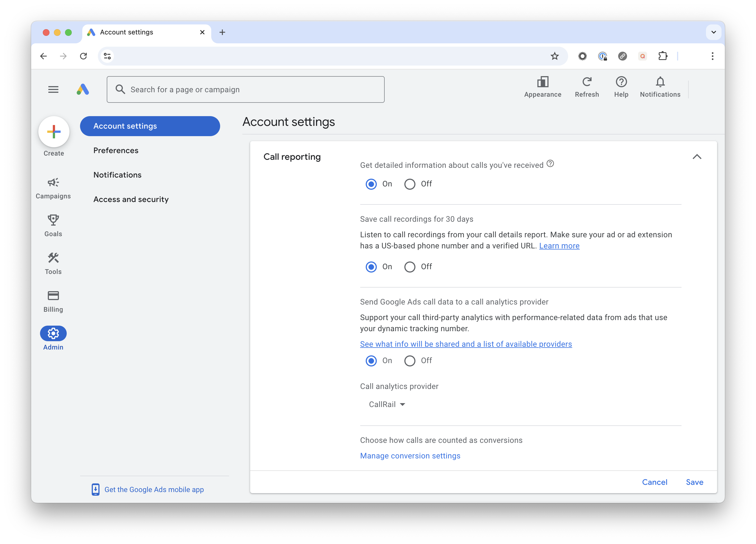This screenshot has height=544, width=756.
Task: Set send call data to provider On
Action: pos(371,361)
